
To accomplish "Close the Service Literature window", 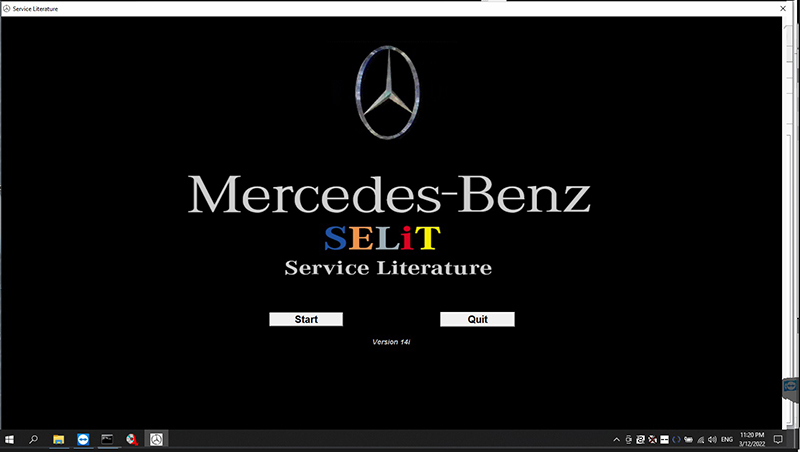I will click(x=783, y=8).
